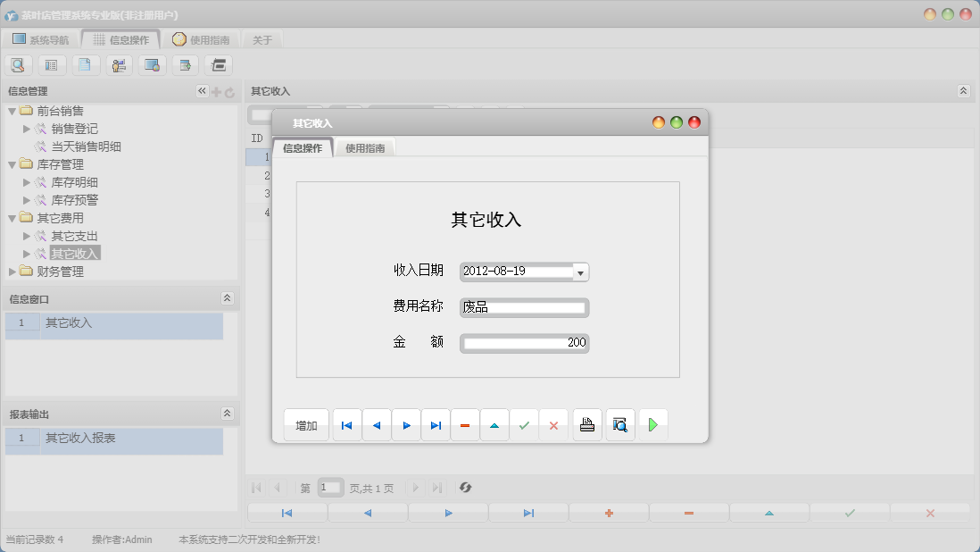Run the query with the green arrow icon
Image resolution: width=980 pixels, height=552 pixels.
(x=653, y=425)
